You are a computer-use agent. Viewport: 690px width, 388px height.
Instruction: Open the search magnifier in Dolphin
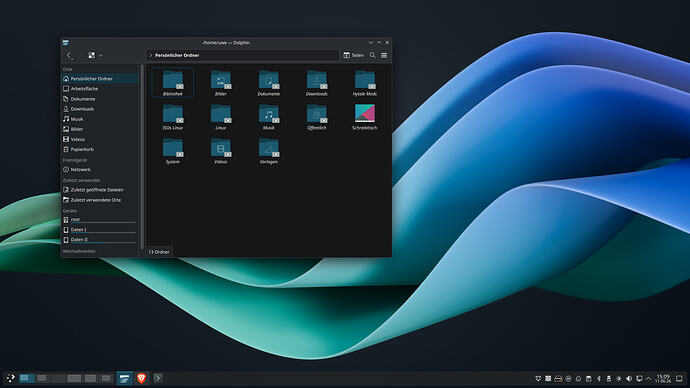click(x=373, y=55)
